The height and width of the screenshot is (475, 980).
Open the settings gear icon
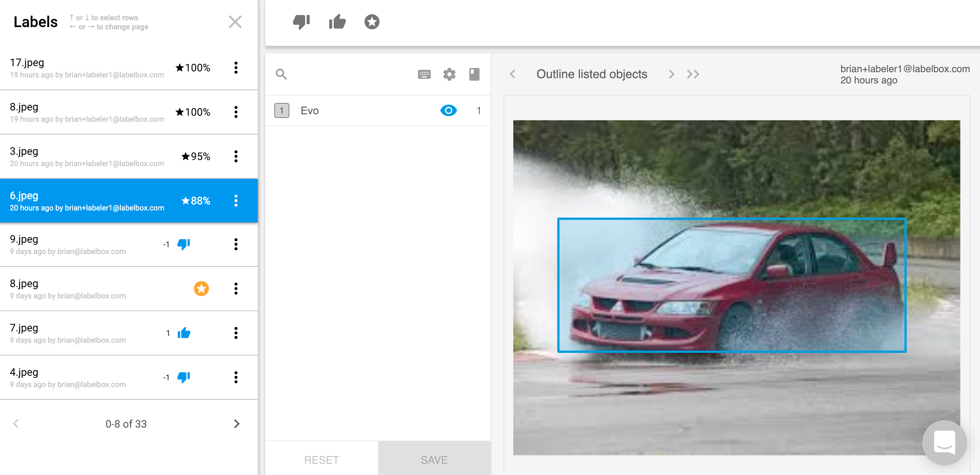coord(449,74)
